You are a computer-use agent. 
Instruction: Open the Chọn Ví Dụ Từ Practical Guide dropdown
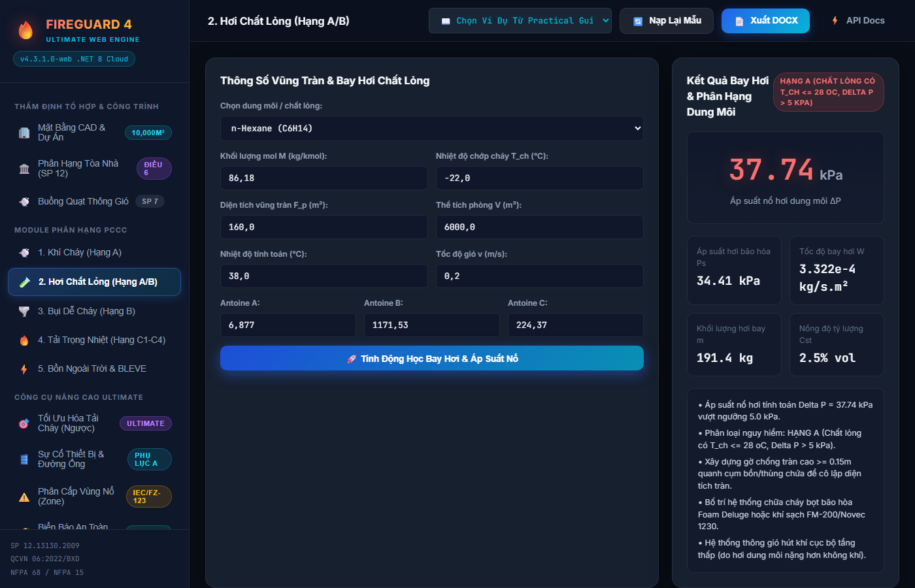(x=520, y=21)
